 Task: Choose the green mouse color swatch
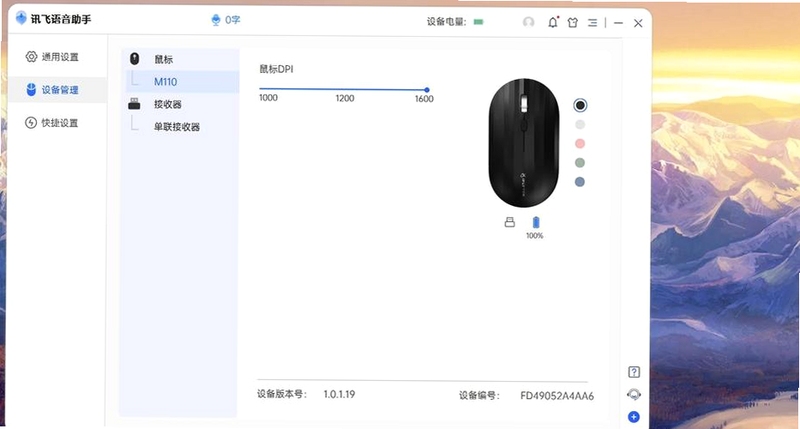(x=580, y=163)
